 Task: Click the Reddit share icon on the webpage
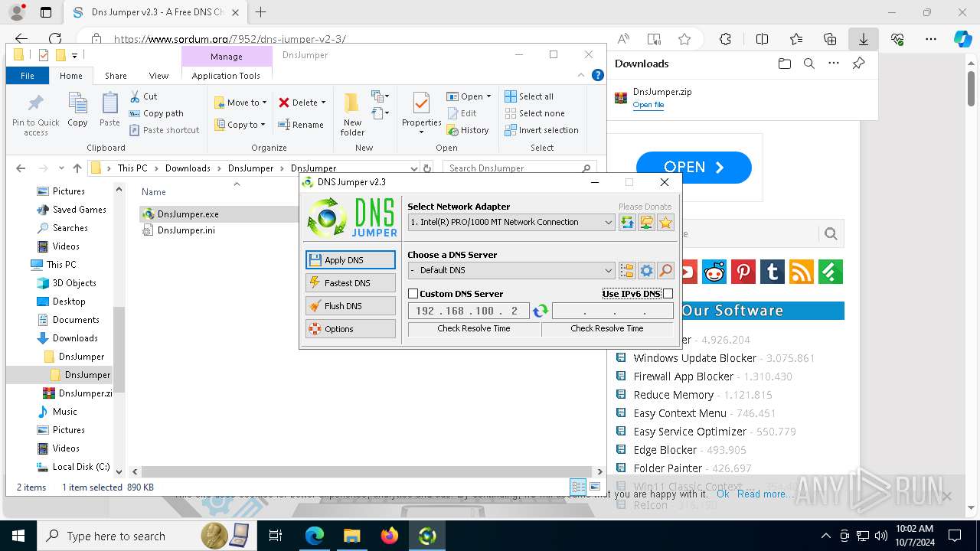(714, 272)
